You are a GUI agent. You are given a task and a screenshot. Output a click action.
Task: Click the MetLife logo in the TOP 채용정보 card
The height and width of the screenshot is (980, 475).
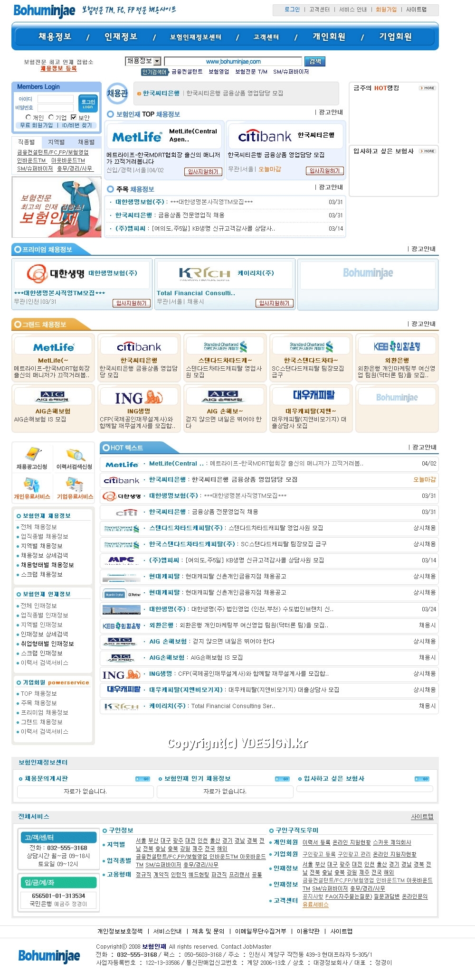[137, 137]
